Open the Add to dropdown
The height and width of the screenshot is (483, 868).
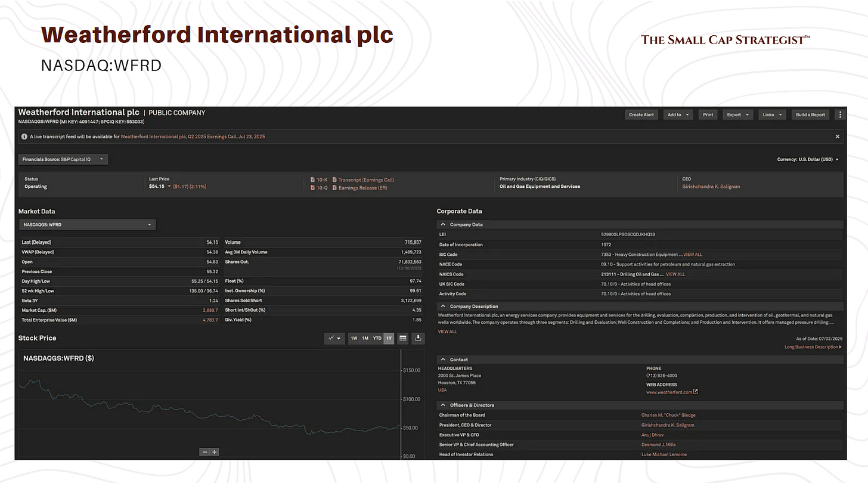point(678,114)
